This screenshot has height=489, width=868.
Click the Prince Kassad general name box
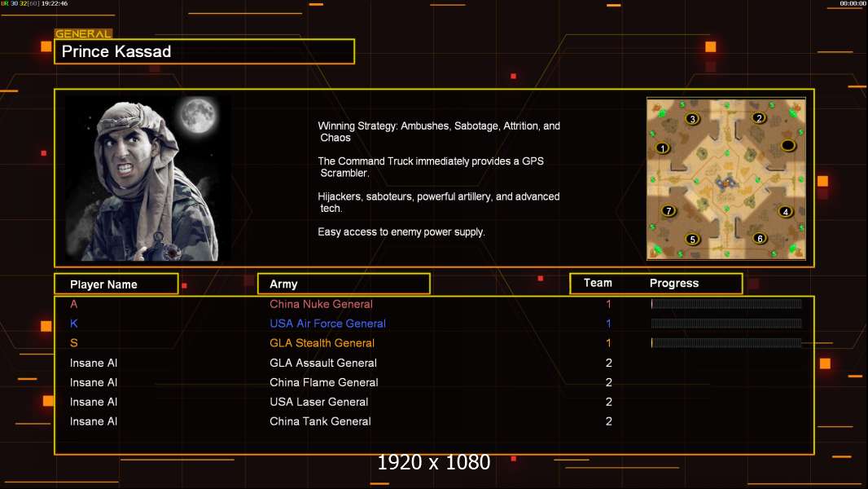tap(204, 51)
